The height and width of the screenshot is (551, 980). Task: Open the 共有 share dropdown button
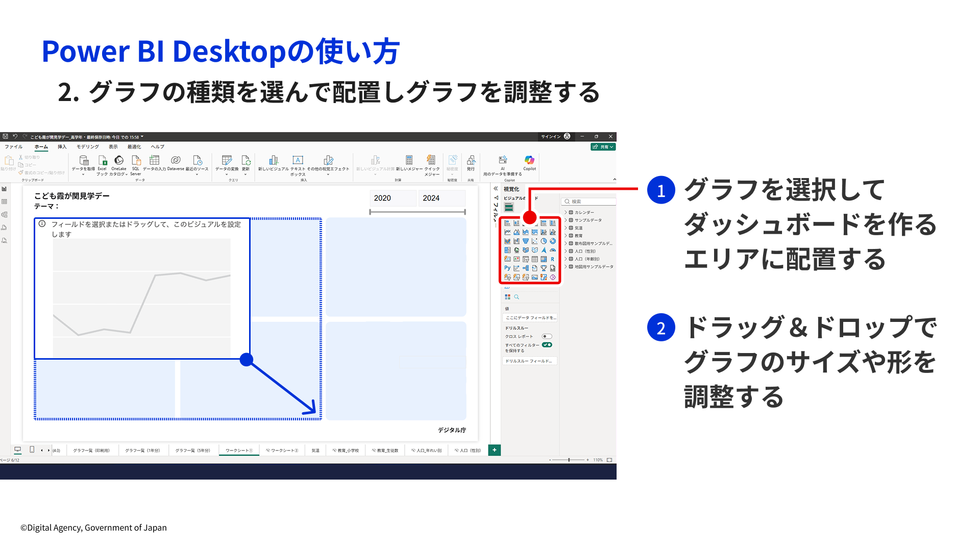pyautogui.click(x=603, y=147)
